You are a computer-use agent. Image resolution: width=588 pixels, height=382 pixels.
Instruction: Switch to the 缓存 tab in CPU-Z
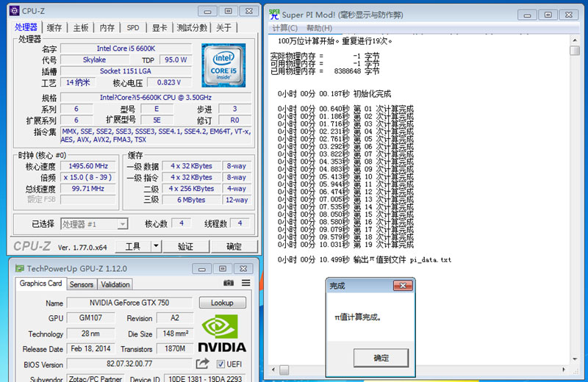point(54,28)
